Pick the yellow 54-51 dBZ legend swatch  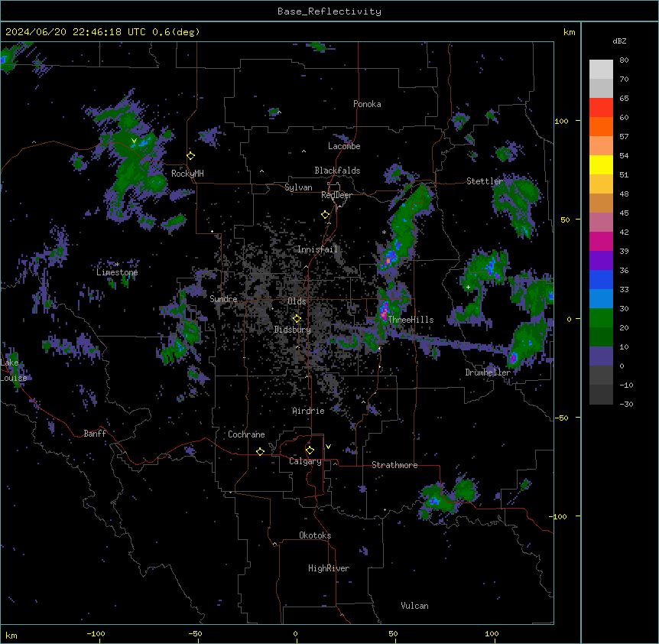pyautogui.click(x=601, y=164)
